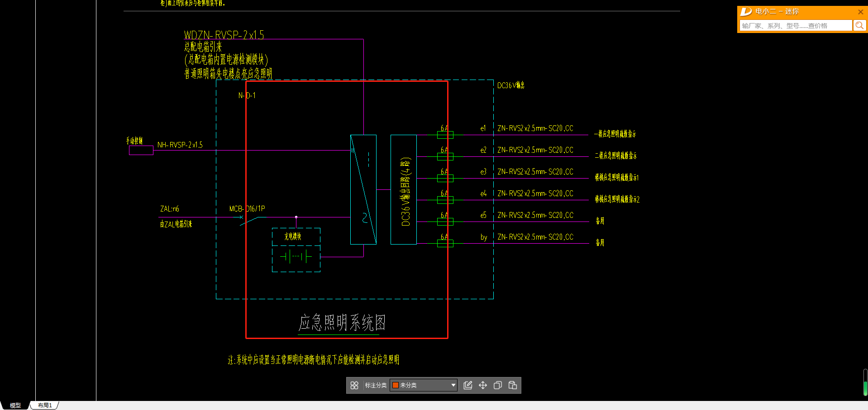868x410 pixels.
Task: Click the copy annotation icon
Action: coord(498,385)
